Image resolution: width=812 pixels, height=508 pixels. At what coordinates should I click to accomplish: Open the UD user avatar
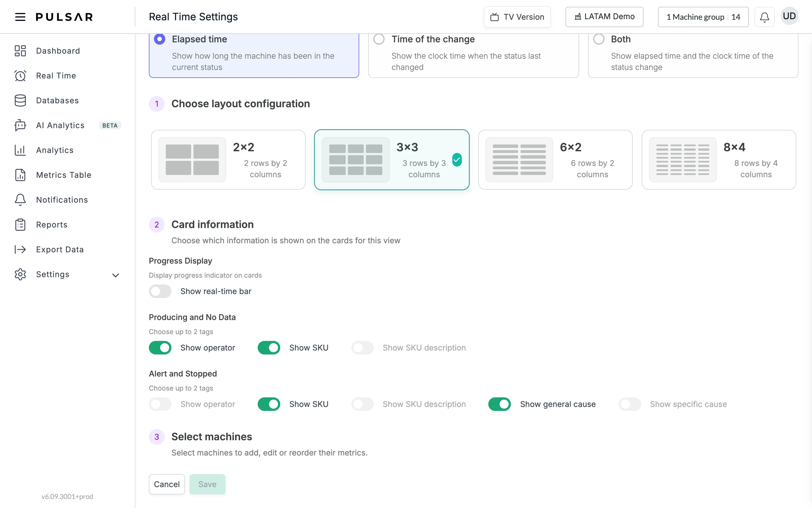click(x=789, y=16)
